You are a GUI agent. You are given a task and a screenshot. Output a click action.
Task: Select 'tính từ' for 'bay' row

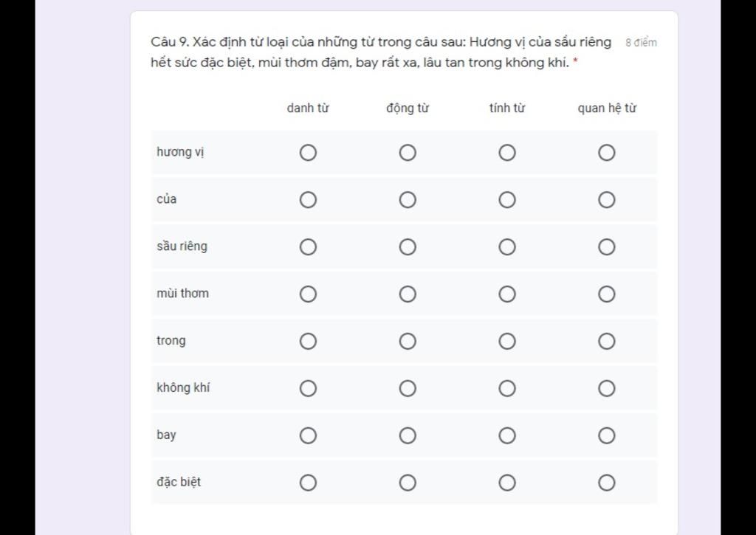point(506,435)
